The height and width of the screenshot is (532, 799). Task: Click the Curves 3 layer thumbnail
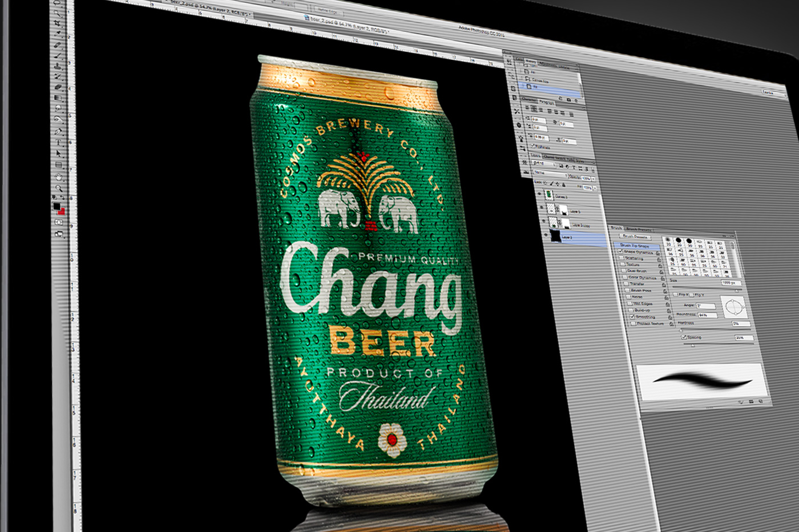pyautogui.click(x=548, y=193)
